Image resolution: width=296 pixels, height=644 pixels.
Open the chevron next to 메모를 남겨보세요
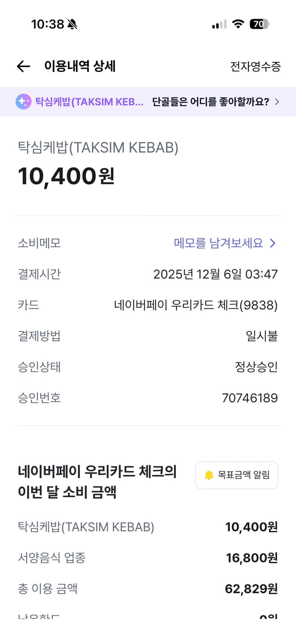(x=272, y=243)
